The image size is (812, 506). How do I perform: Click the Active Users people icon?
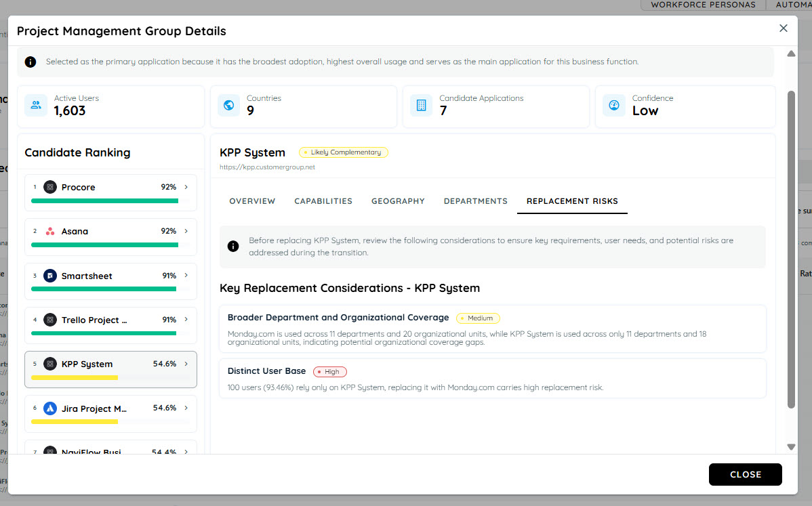click(x=36, y=106)
